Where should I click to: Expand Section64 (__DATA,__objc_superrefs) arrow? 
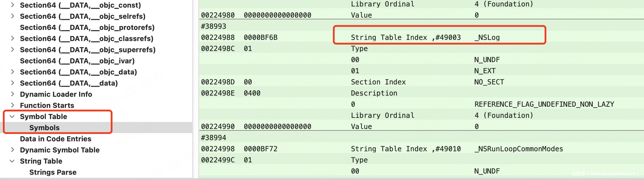[x=12, y=49]
